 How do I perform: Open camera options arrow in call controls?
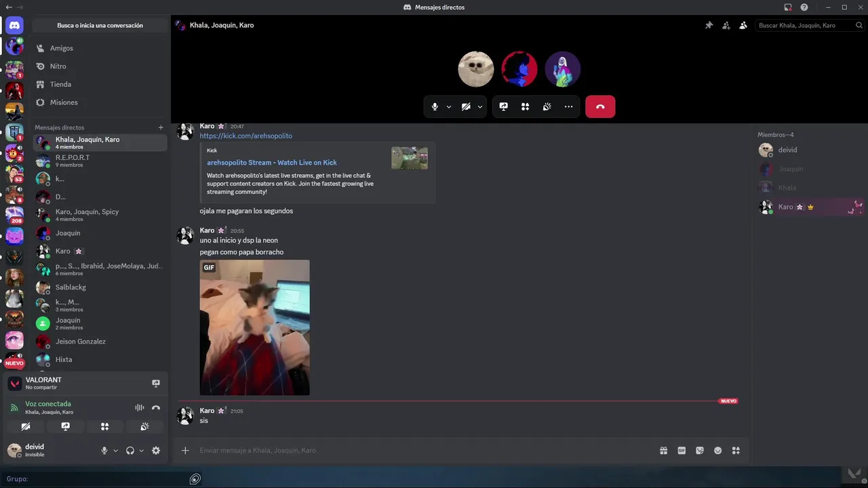(480, 106)
